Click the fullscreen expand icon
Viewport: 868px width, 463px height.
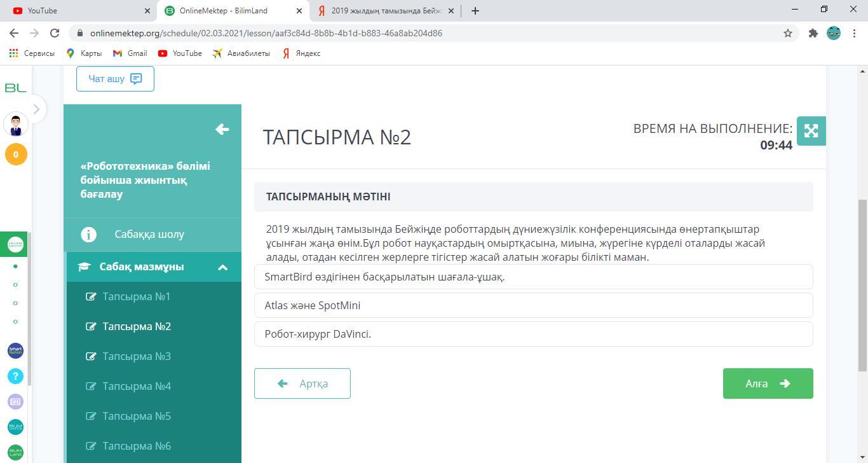(811, 131)
